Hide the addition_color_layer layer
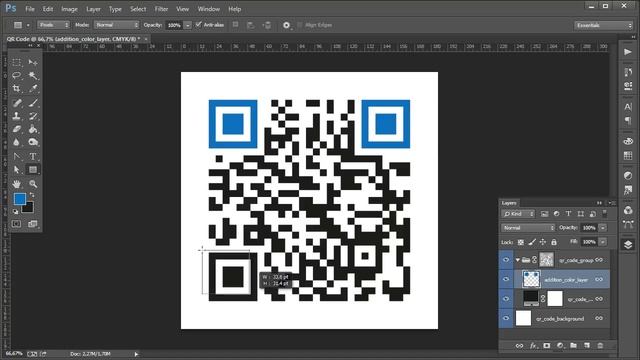Viewport: 640px width, 360px height. tap(506, 279)
